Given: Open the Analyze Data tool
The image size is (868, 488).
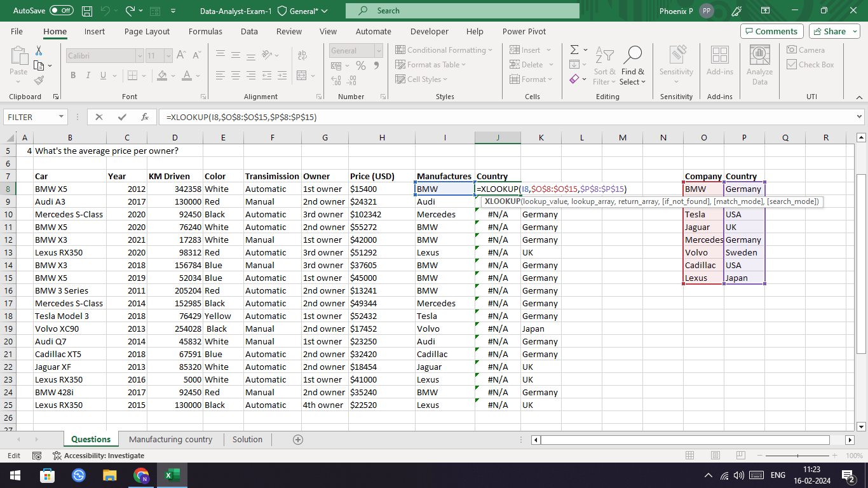Looking at the screenshot, I should [759, 65].
